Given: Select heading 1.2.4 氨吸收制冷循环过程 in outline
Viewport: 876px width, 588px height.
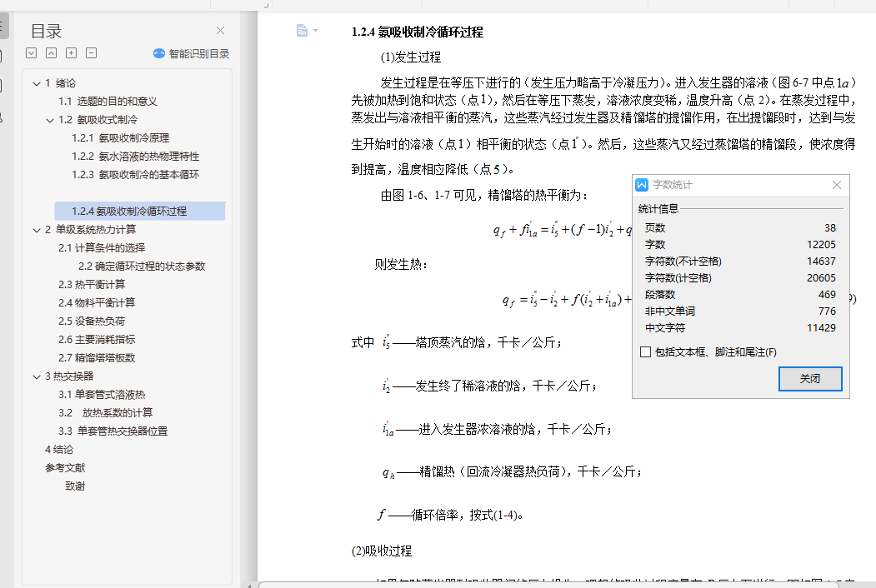Looking at the screenshot, I should tap(140, 211).
